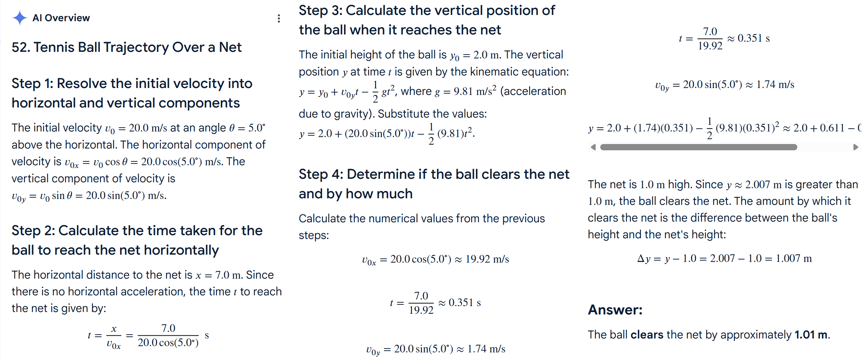Click the right scroll arrow under the equation

[x=855, y=147]
